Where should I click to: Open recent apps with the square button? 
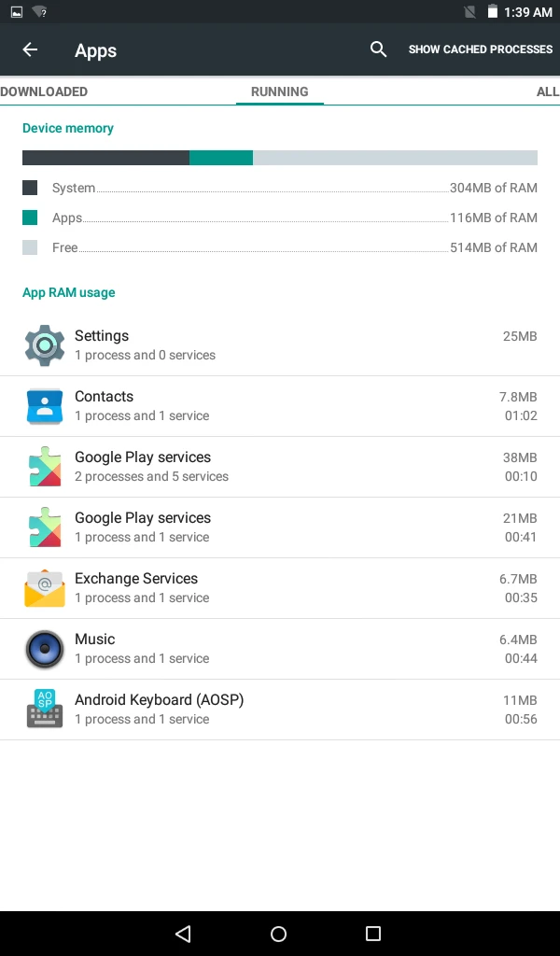(373, 933)
